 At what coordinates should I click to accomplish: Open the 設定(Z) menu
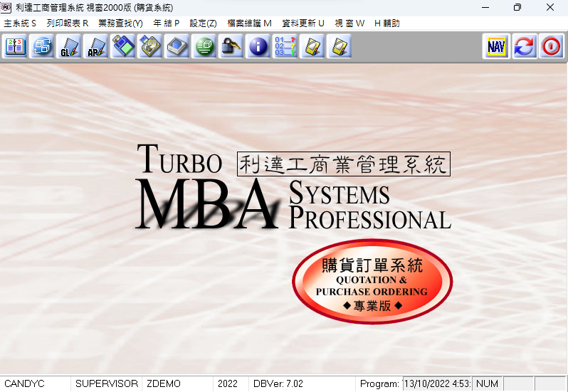(x=204, y=23)
